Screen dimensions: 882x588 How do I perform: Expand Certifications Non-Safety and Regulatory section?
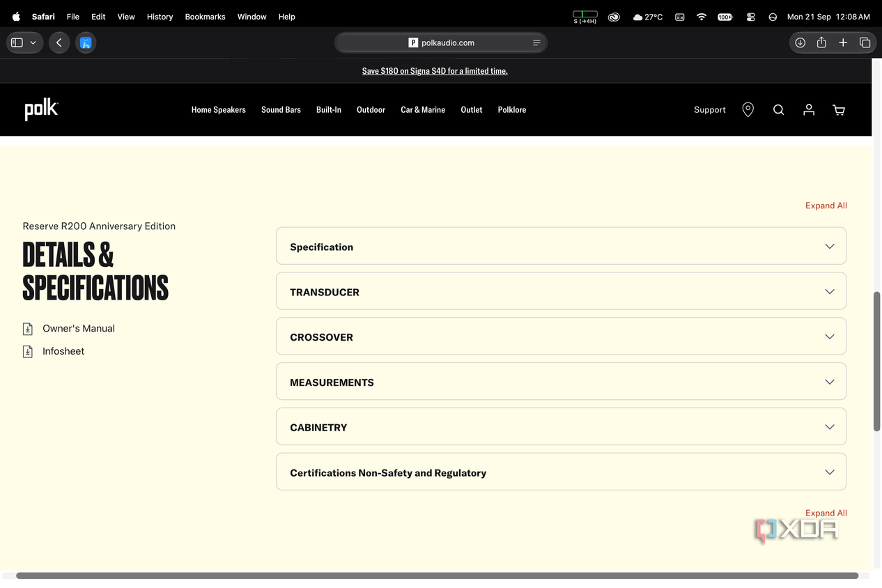(x=561, y=472)
